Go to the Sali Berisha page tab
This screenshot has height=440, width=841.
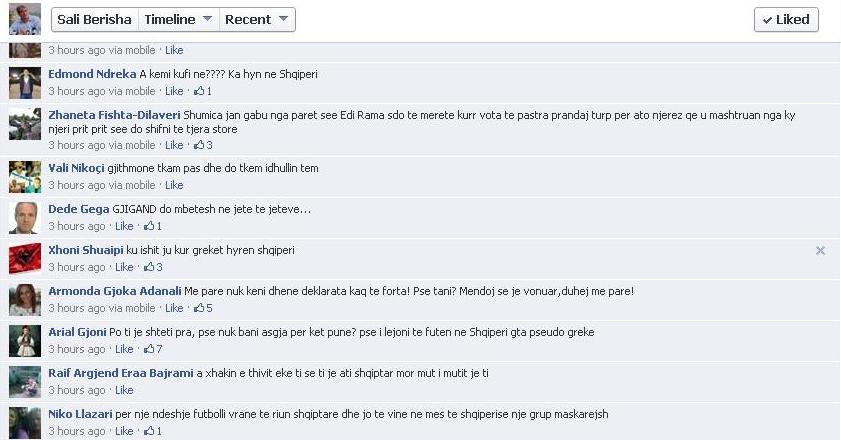(94, 20)
